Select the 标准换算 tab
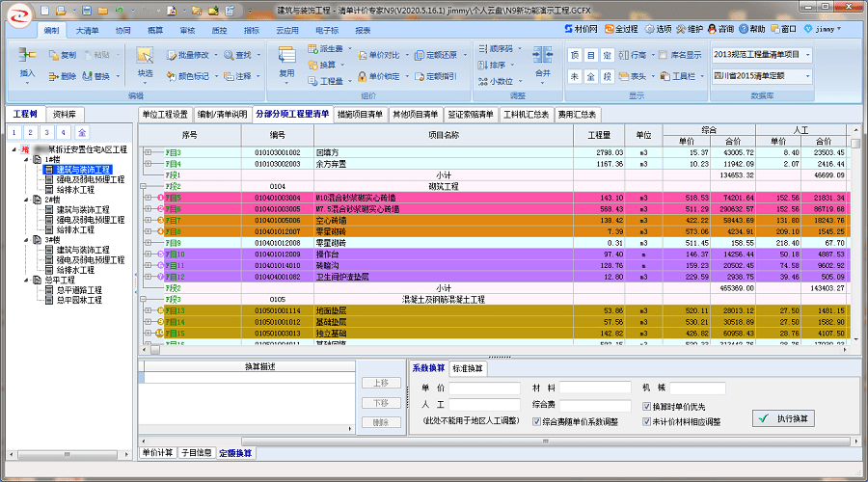 (x=468, y=368)
